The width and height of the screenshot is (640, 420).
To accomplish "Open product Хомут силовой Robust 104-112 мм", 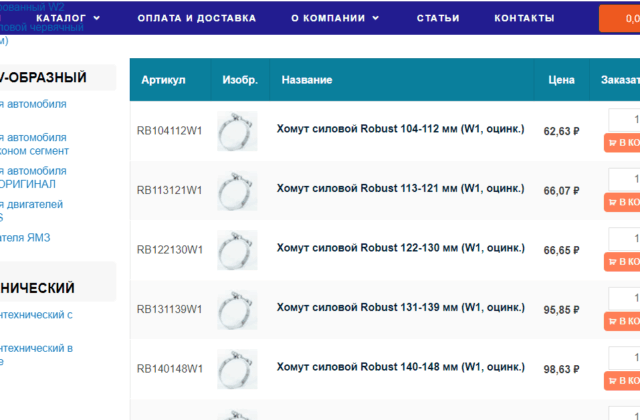I will pos(400,129).
